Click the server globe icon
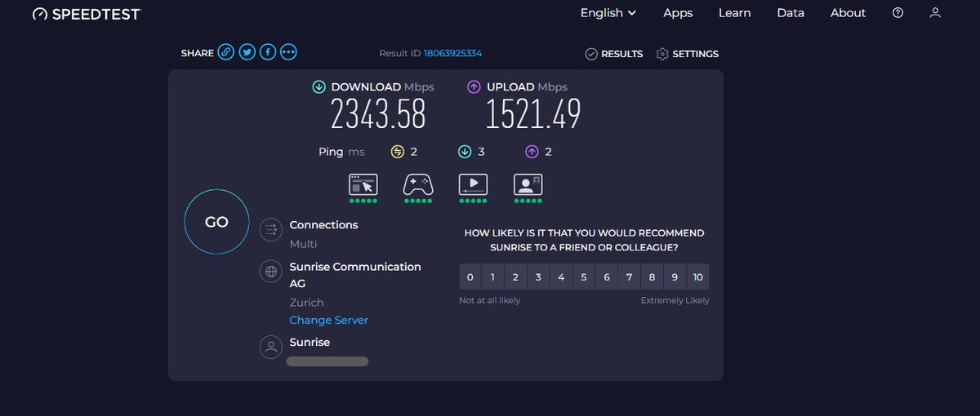 (x=270, y=272)
